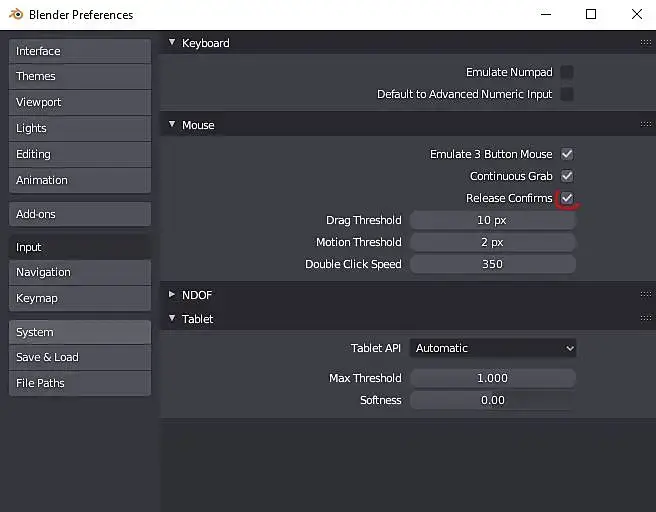
Task: Click the Tablet panel drag-handle dots
Action: coord(645,319)
